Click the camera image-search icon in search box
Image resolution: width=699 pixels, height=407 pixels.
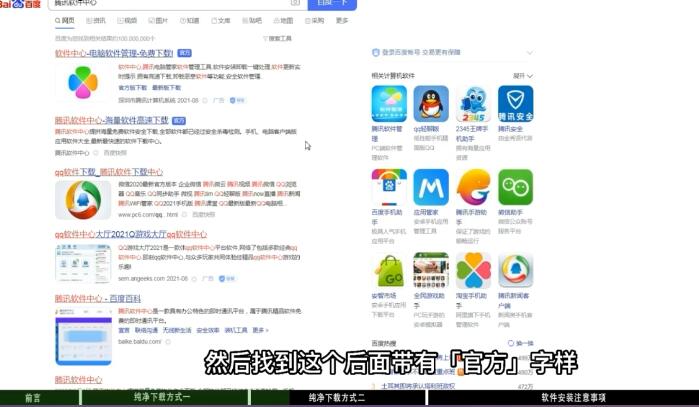[295, 3]
